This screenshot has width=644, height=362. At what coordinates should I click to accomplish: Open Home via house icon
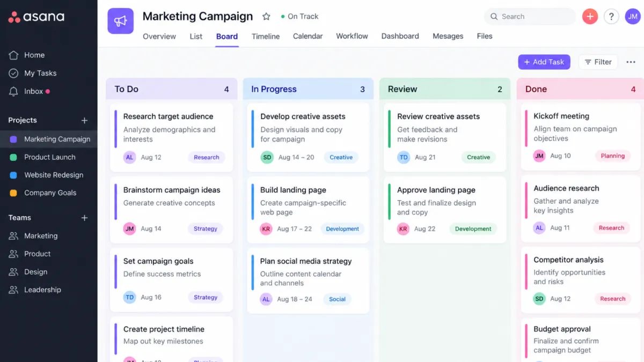tap(13, 55)
